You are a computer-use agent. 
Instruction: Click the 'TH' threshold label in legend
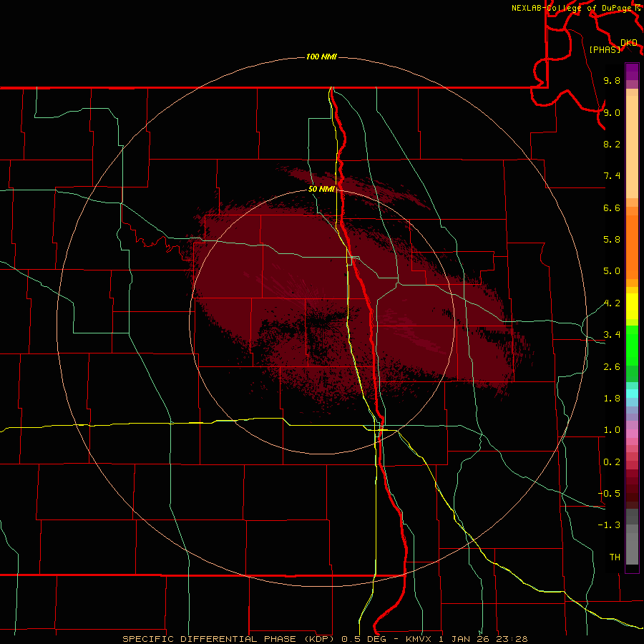click(615, 557)
